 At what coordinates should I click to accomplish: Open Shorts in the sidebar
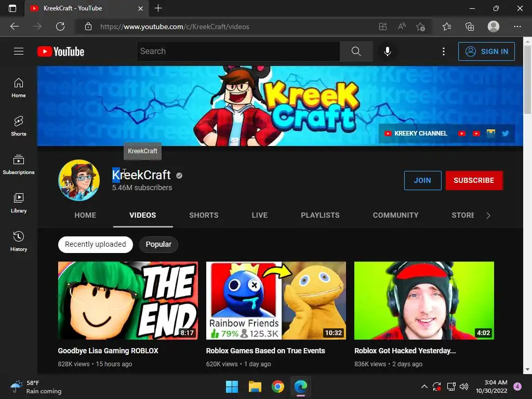(x=19, y=126)
